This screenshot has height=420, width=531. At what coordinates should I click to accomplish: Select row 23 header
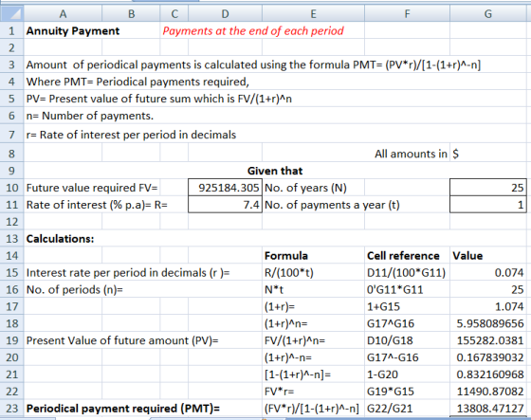coord(11,408)
